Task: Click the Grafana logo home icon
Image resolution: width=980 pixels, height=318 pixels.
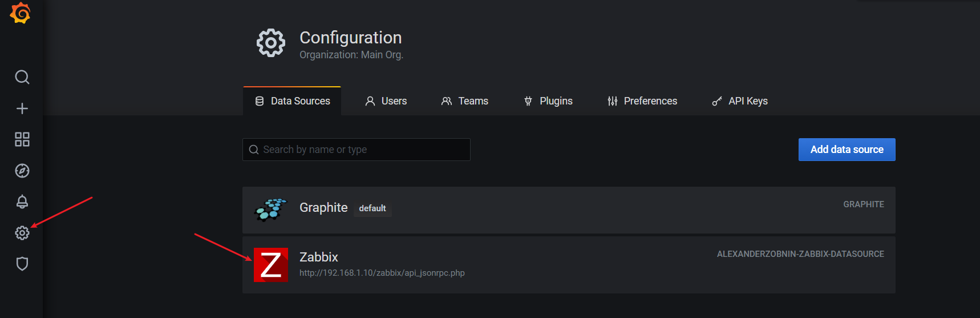Action: point(21,13)
